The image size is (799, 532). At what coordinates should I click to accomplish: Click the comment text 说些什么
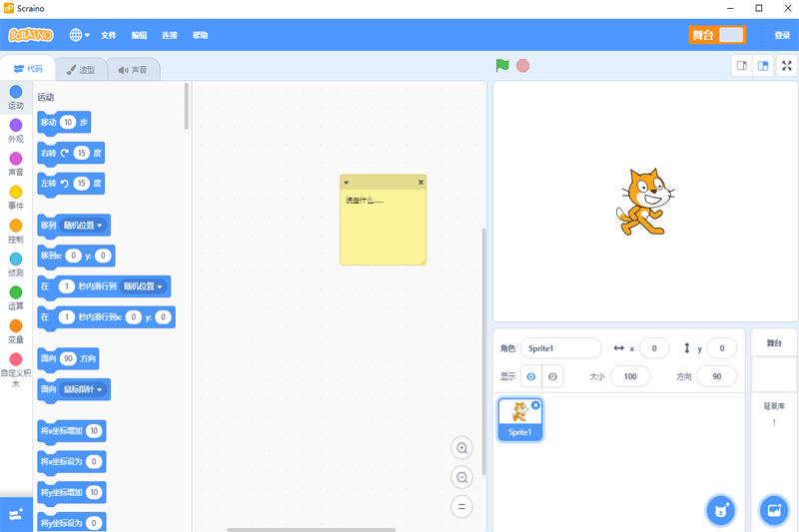tap(365, 201)
